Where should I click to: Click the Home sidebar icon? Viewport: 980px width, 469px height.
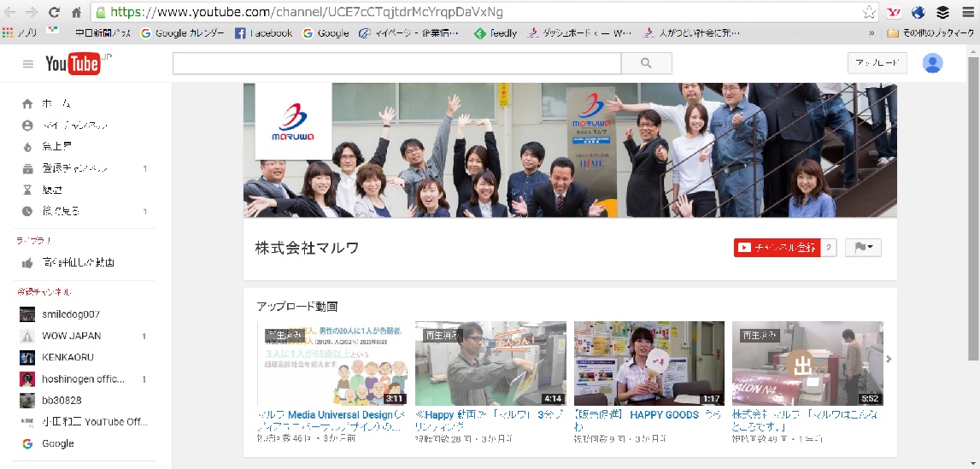[26, 103]
